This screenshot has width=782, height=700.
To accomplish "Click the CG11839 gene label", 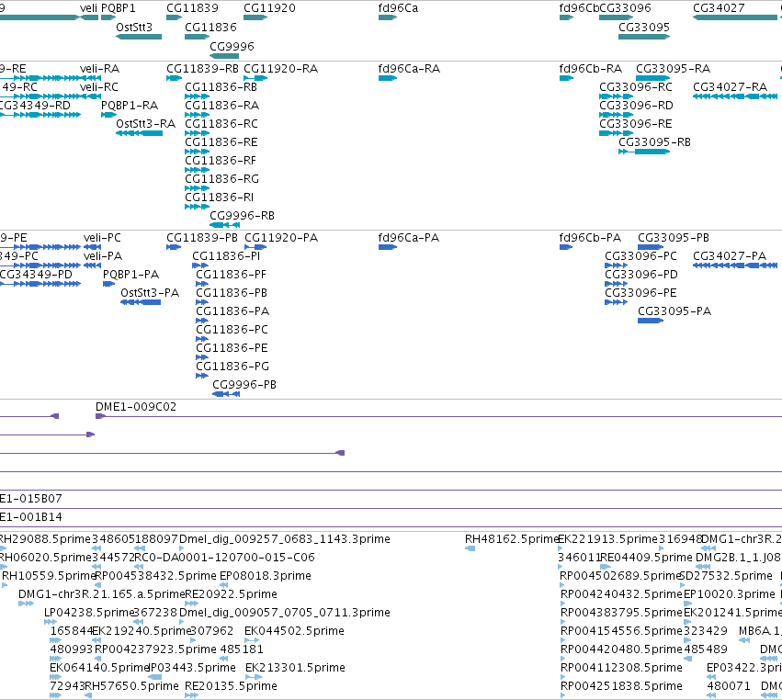I will (192, 8).
